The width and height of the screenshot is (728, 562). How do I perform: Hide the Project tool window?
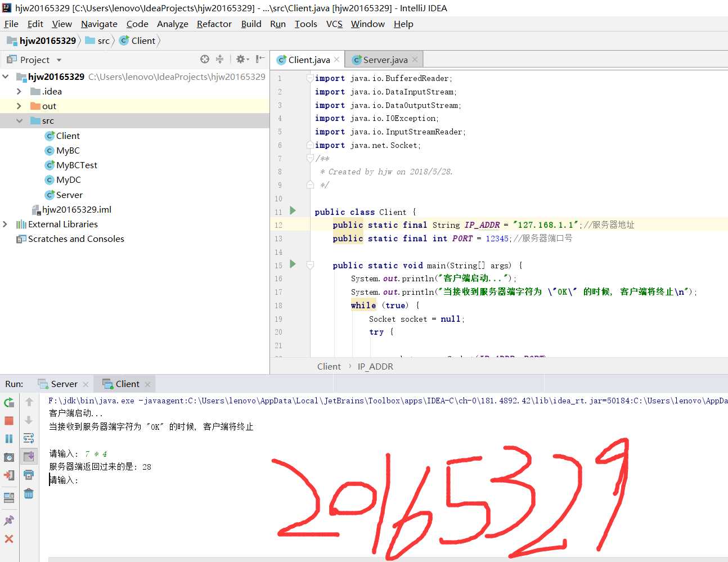(x=260, y=59)
